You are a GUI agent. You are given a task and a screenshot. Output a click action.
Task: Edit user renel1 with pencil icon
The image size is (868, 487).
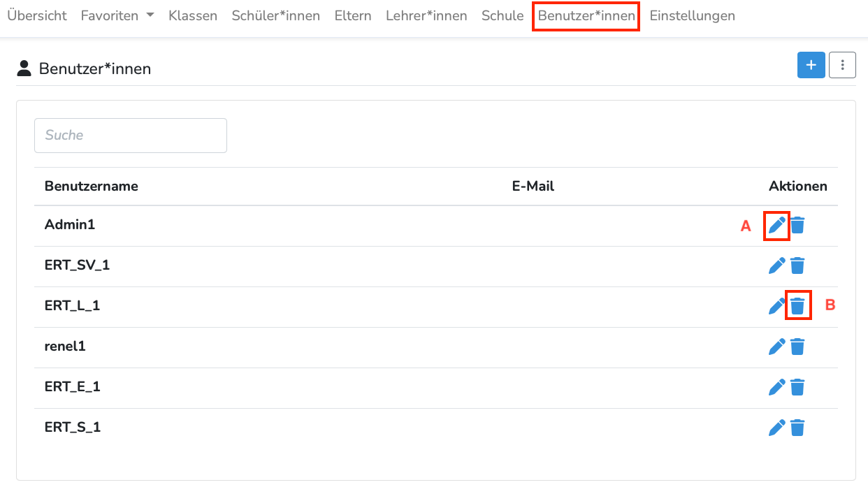click(x=776, y=347)
